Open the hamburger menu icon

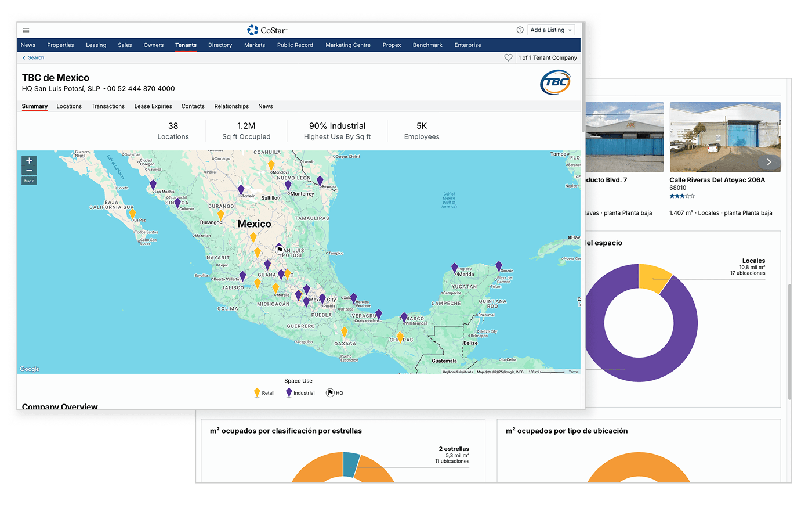[x=26, y=30]
